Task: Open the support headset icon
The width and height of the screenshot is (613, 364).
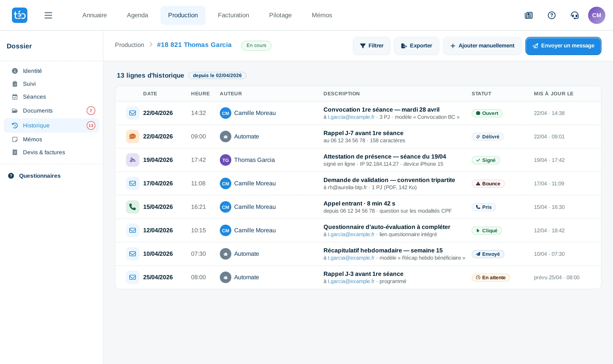Action: tap(575, 15)
